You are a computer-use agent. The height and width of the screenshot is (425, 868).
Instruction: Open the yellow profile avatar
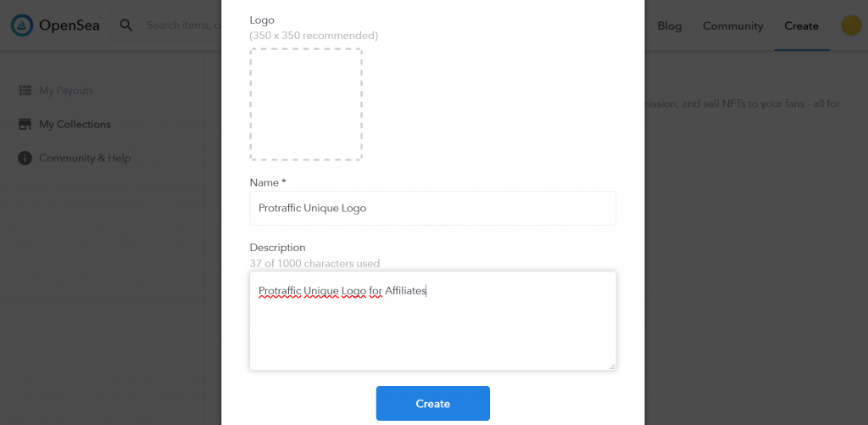click(851, 25)
